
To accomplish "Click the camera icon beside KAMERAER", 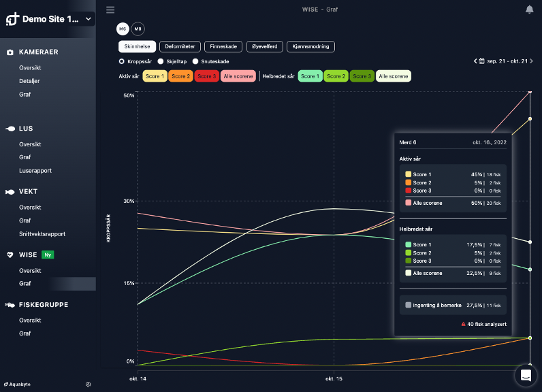I will (10, 52).
